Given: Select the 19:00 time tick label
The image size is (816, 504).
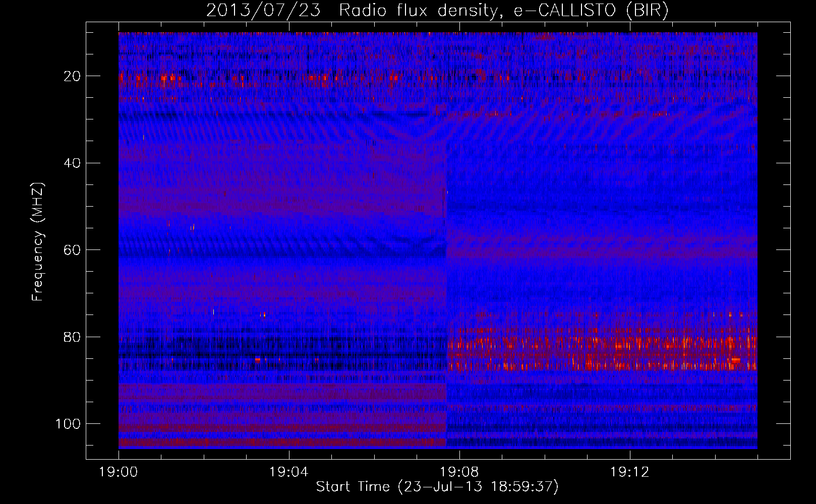Looking at the screenshot, I should click(x=119, y=472).
